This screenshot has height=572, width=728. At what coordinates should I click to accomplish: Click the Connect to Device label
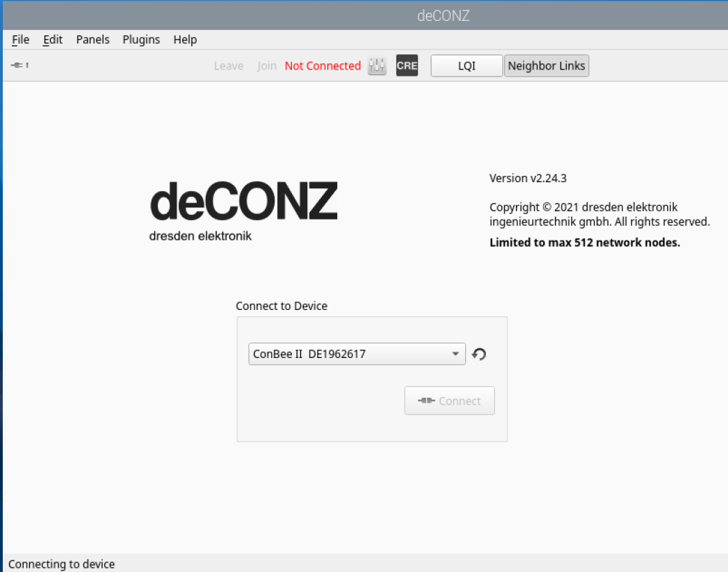[282, 306]
